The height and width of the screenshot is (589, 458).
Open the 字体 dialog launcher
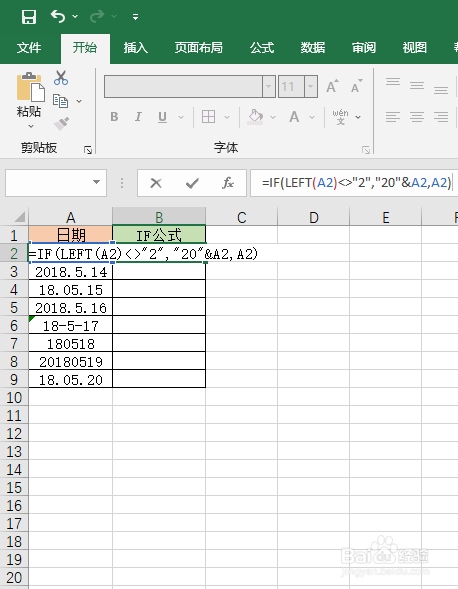[x=366, y=150]
